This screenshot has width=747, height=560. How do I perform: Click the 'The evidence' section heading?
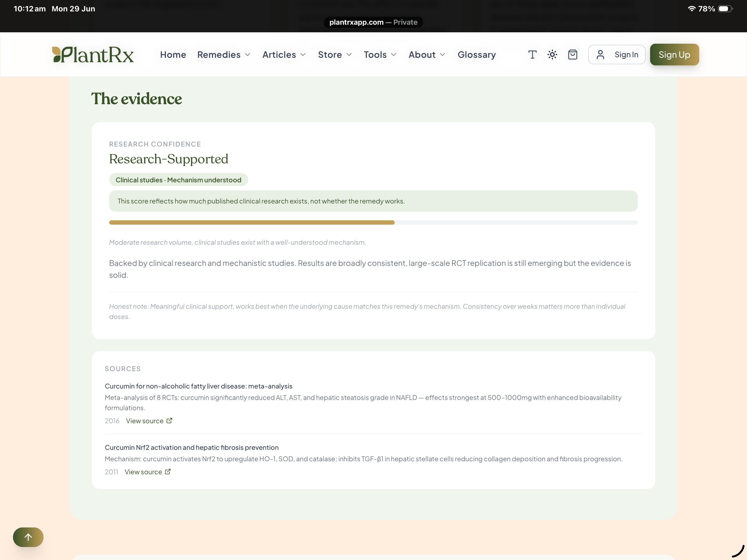pos(137,98)
